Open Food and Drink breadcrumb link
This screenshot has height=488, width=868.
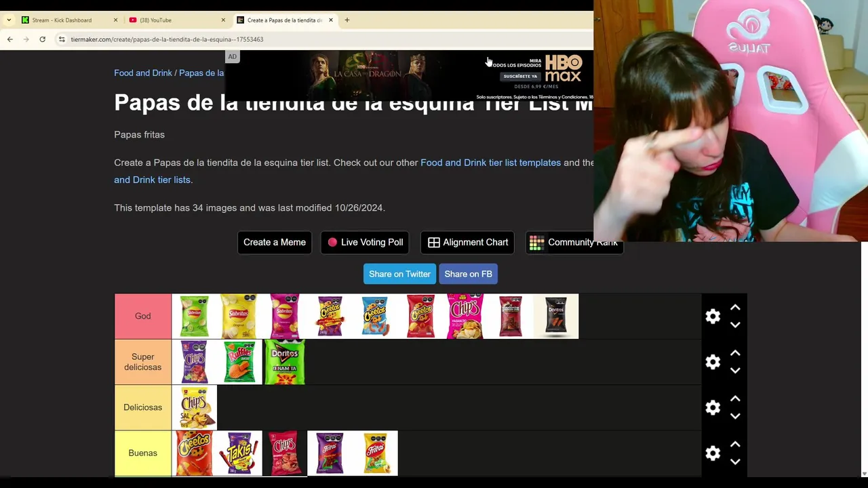(x=143, y=73)
